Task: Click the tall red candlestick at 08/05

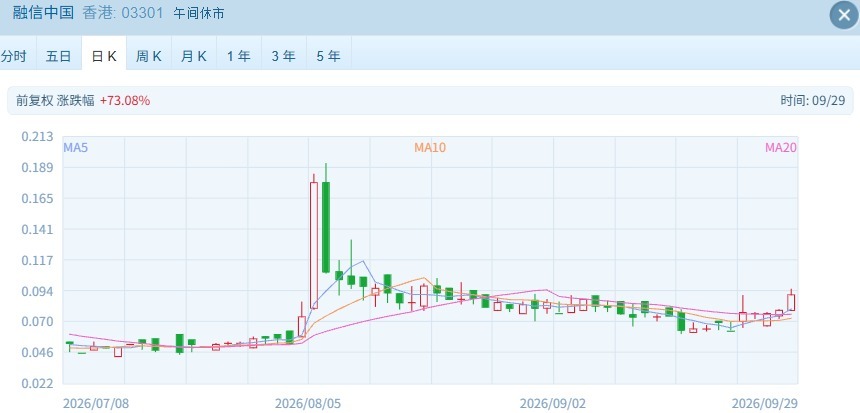Action: click(x=314, y=245)
